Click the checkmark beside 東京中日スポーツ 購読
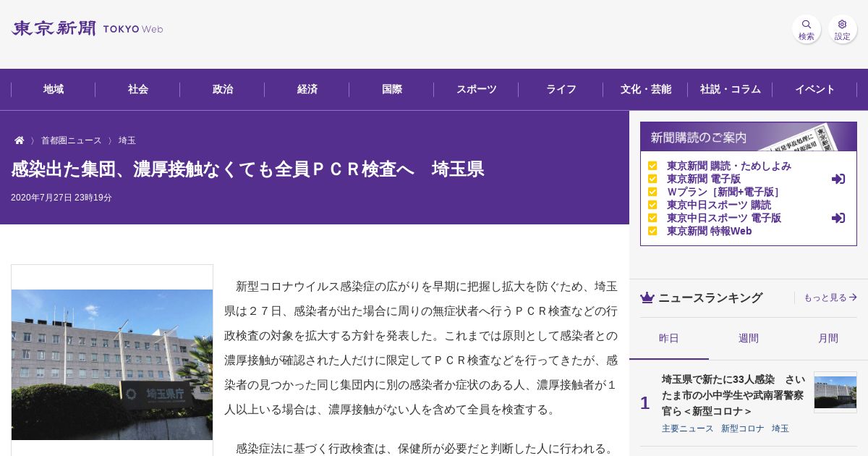The height and width of the screenshot is (456, 868). (x=652, y=205)
